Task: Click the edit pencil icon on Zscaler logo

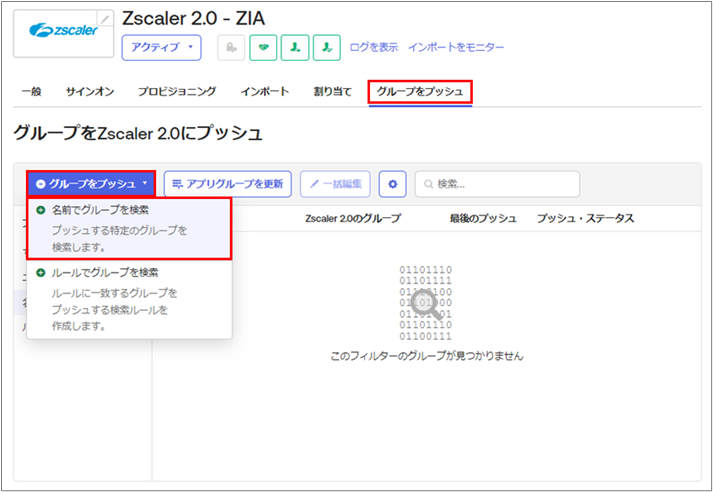Action: click(x=105, y=19)
